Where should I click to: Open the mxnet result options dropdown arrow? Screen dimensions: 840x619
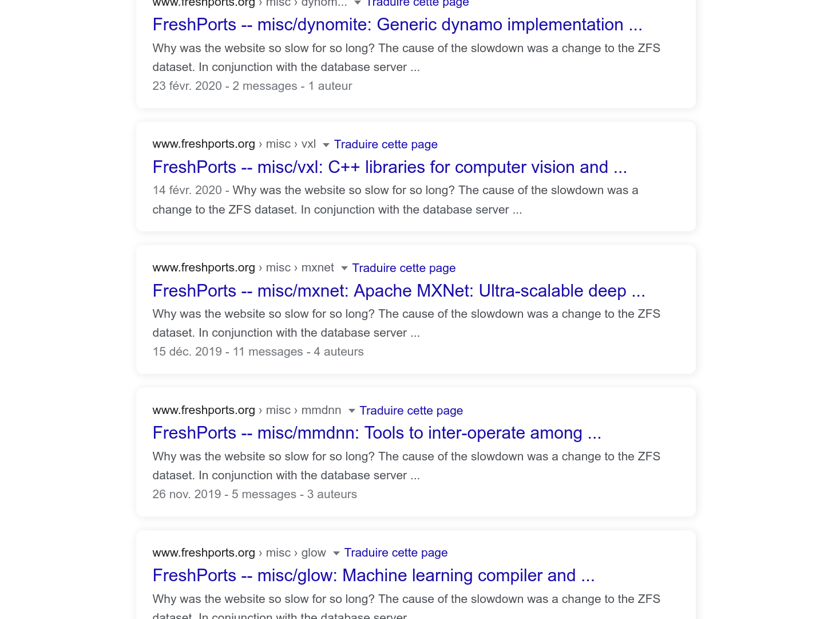pyautogui.click(x=344, y=268)
